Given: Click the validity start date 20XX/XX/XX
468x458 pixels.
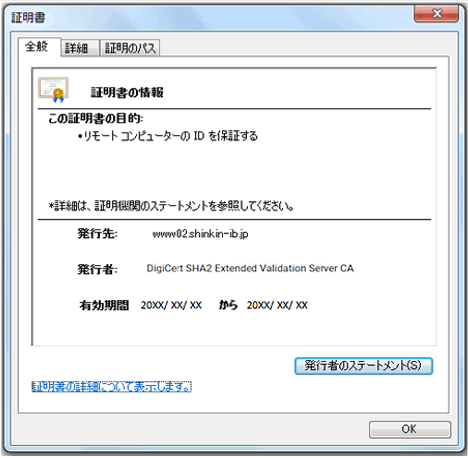Looking at the screenshot, I should [171, 305].
